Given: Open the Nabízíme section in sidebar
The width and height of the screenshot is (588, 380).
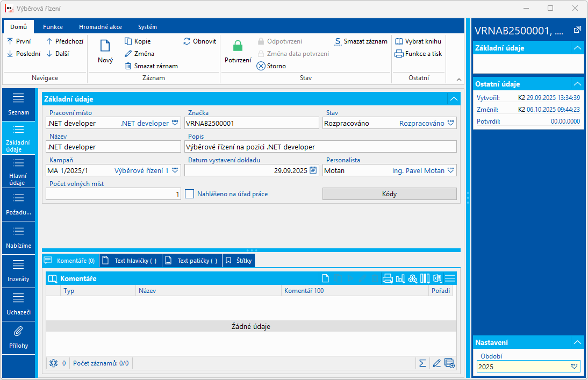Looking at the screenshot, I should coord(18,238).
